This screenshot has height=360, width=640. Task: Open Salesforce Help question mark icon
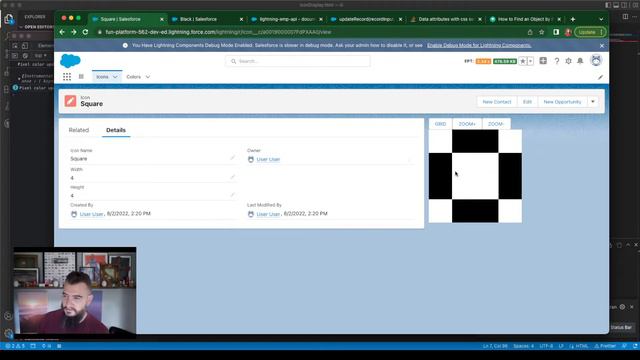point(557,61)
